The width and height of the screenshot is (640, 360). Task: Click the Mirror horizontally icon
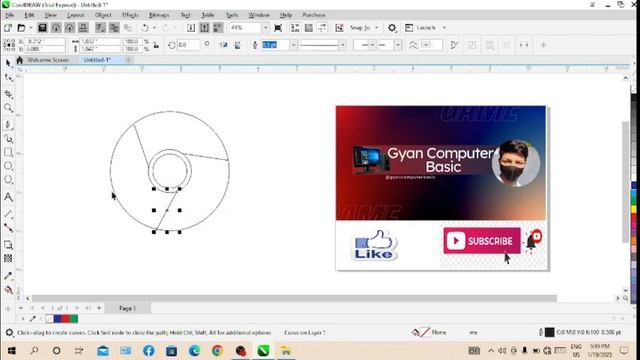223,45
